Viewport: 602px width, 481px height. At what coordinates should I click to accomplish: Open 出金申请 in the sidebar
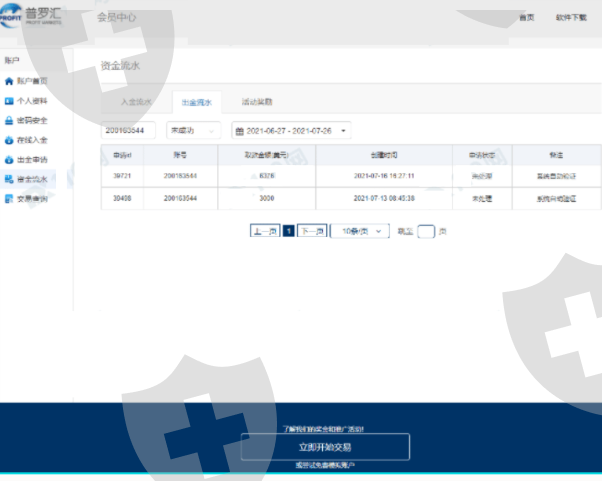(32, 160)
